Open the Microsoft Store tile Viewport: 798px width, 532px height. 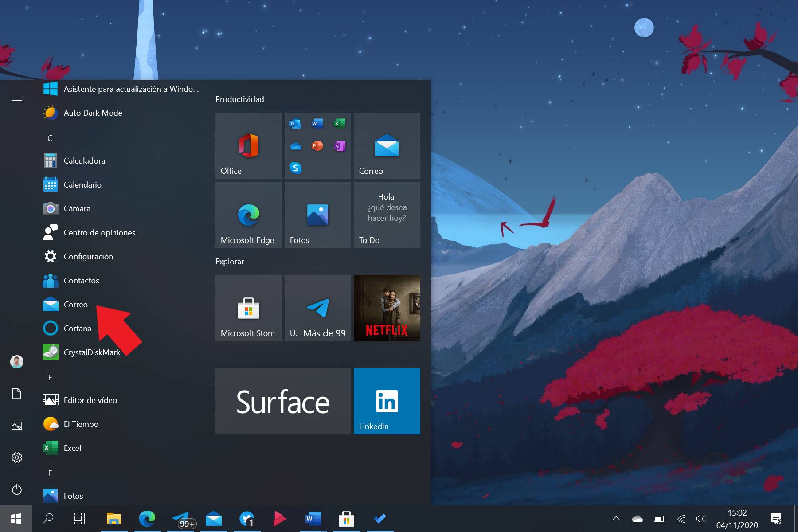[x=248, y=308]
